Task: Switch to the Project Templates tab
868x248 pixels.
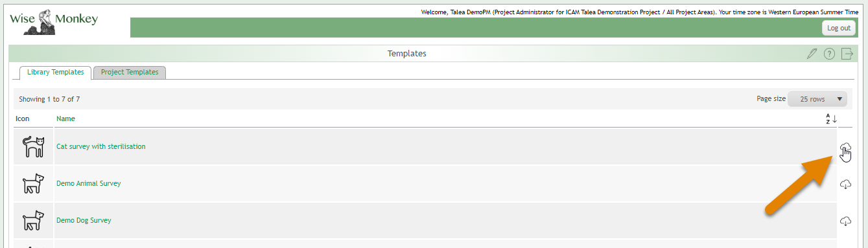Action: coord(130,73)
